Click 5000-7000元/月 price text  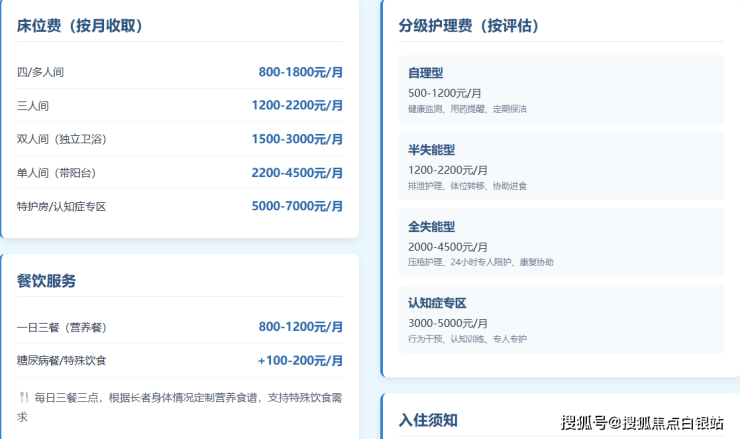tap(297, 206)
